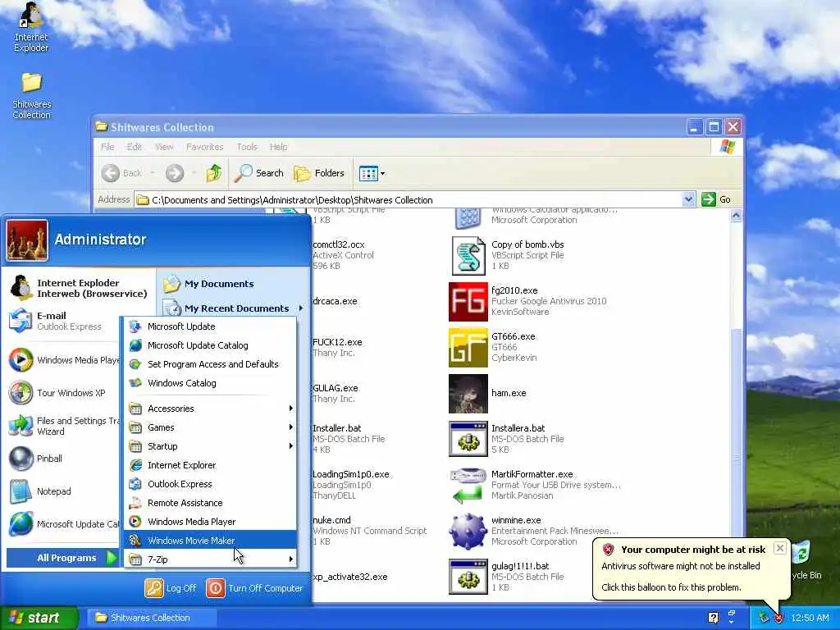The image size is (840, 630).
Task: Select the GULAG.exe file name
Action: pos(336,388)
